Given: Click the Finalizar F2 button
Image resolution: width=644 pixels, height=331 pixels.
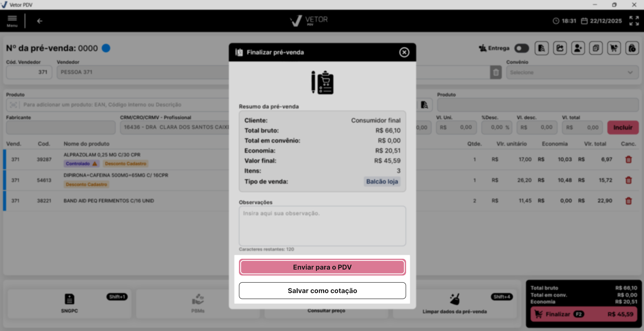Looking at the screenshot, I should click(x=584, y=315).
